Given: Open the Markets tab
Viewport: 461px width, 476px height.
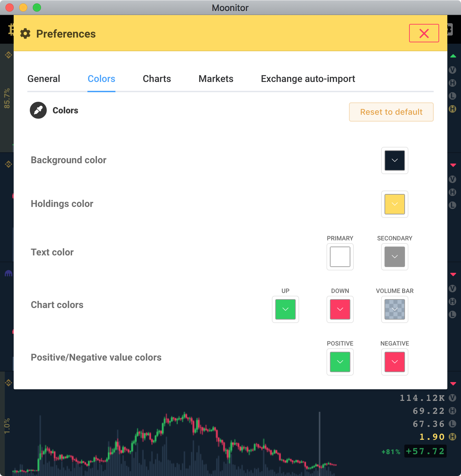Looking at the screenshot, I should [216, 79].
